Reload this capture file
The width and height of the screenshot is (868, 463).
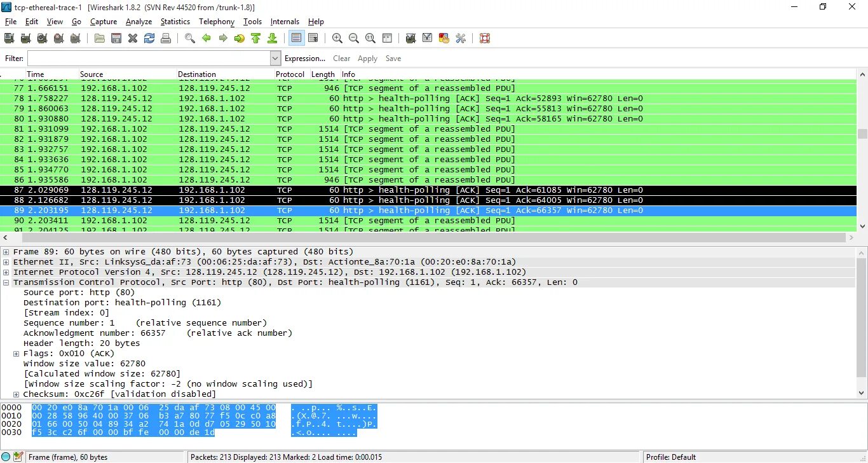coord(149,38)
